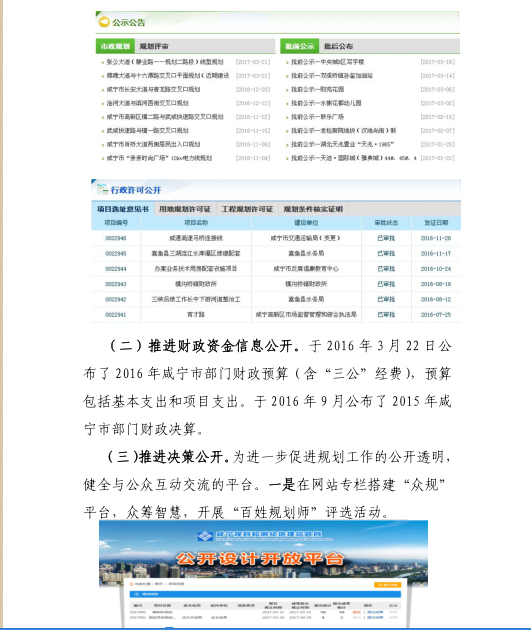Switch to the 规划评审 tab

point(154,46)
